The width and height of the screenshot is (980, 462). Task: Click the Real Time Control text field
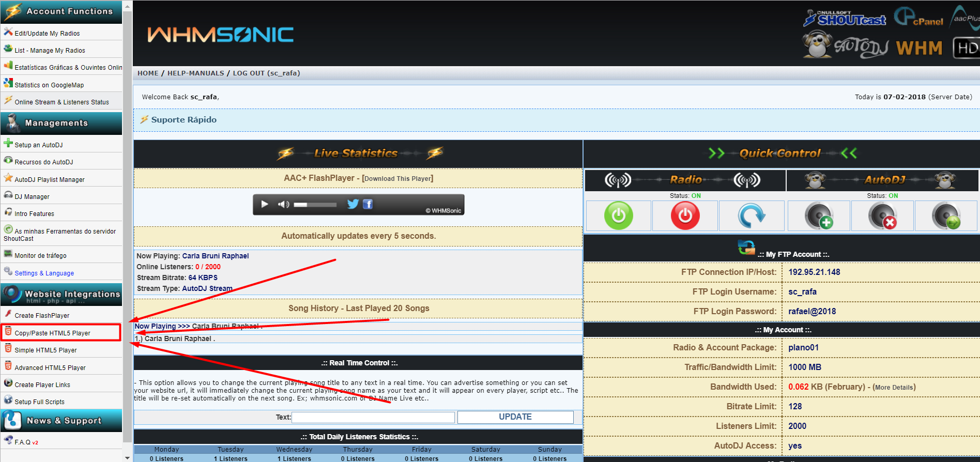coord(373,417)
